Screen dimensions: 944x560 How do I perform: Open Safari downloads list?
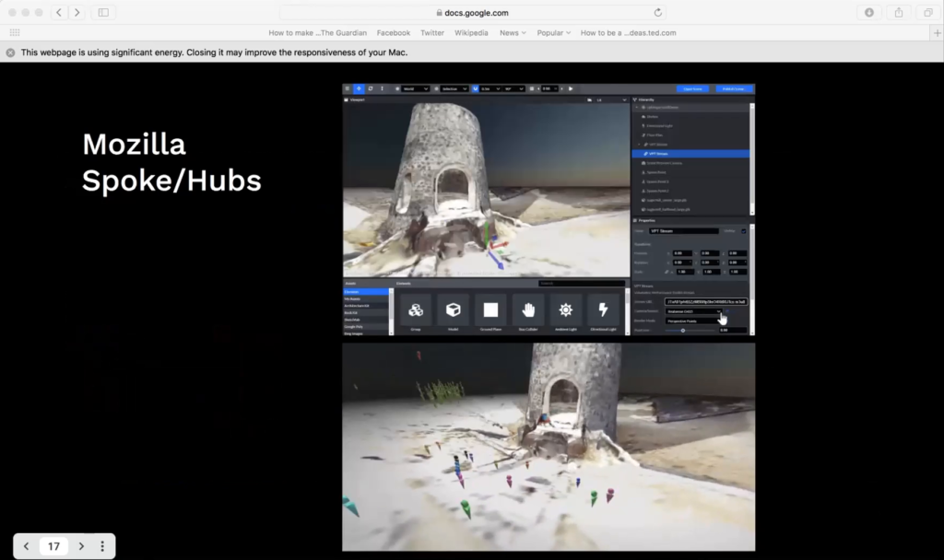click(x=868, y=12)
